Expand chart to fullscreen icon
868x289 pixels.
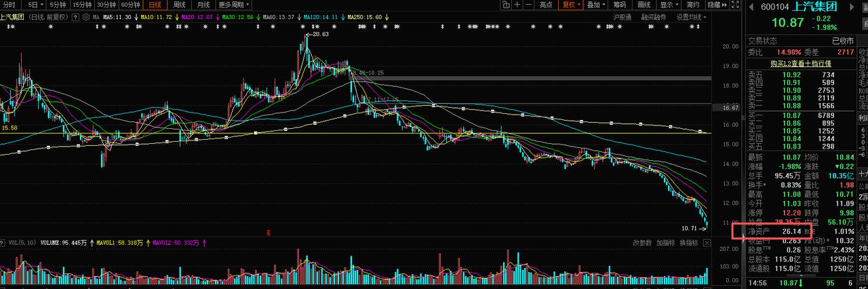736,5
